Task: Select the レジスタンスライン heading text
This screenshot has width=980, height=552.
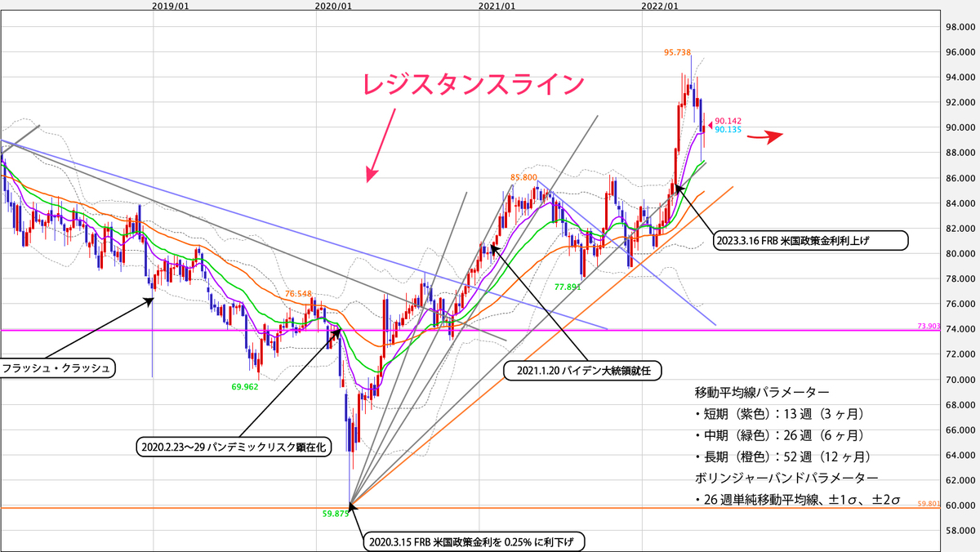Action: tap(473, 85)
